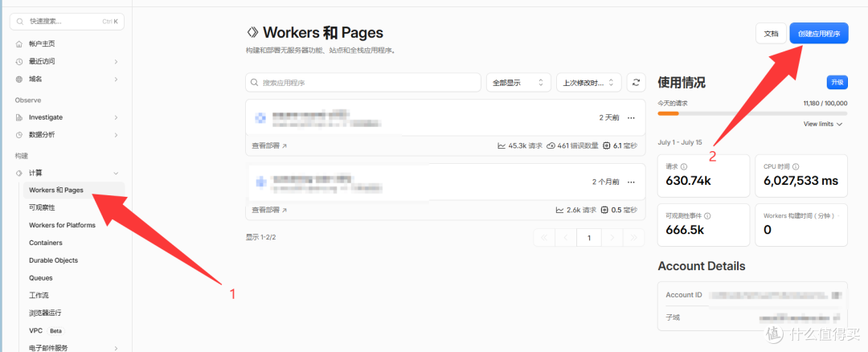868x352 pixels.
Task: Open 查看部署 link for the second app
Action: tap(269, 211)
